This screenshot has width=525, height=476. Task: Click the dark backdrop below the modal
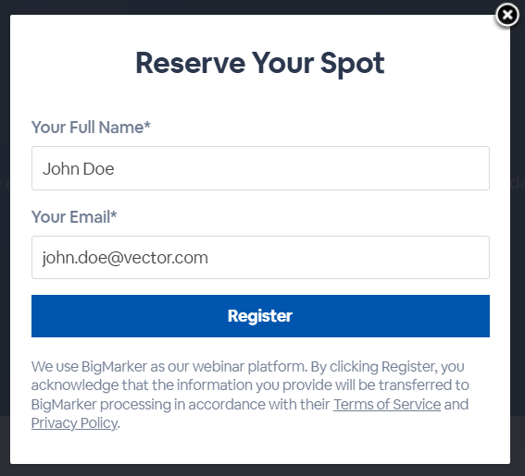click(x=260, y=470)
